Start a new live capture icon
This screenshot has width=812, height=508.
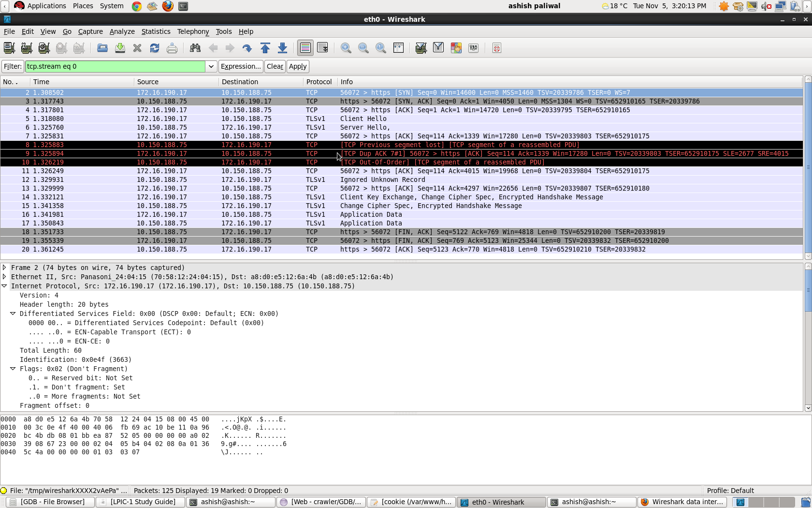point(44,48)
